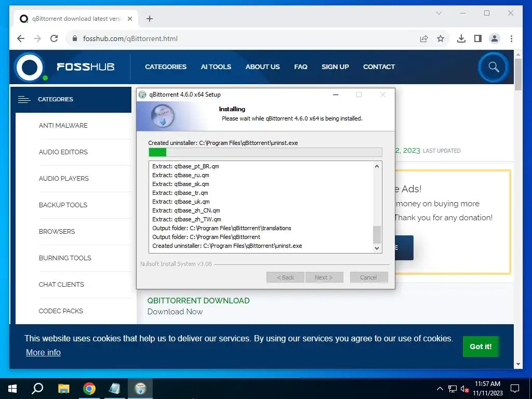Minimize the qBittorrent Setup window
The image size is (532, 399).
[x=336, y=95]
